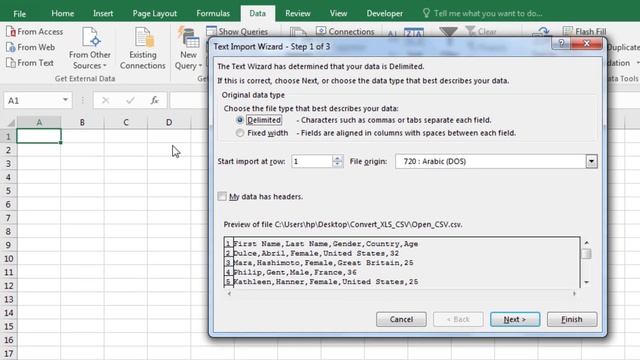The image size is (640, 360).
Task: Click preview row 'Dulce,Abril,Female,United States,32'
Action: click(316, 253)
